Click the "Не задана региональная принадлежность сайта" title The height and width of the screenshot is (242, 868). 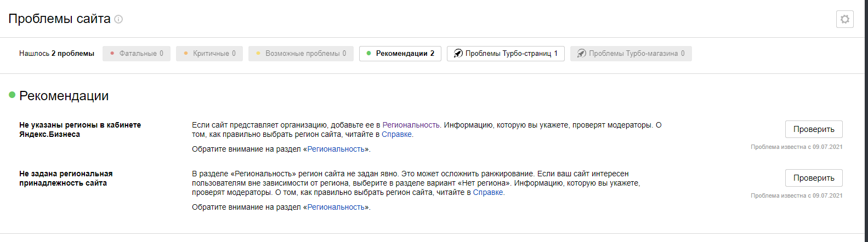(66, 178)
